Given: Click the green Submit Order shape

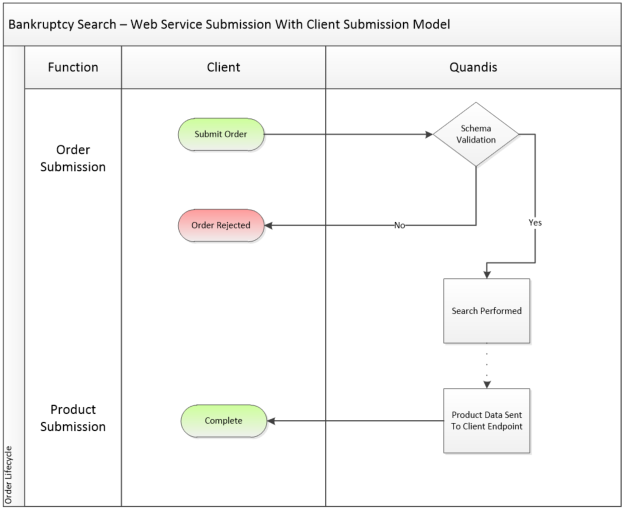Looking at the screenshot, I should [x=221, y=135].
